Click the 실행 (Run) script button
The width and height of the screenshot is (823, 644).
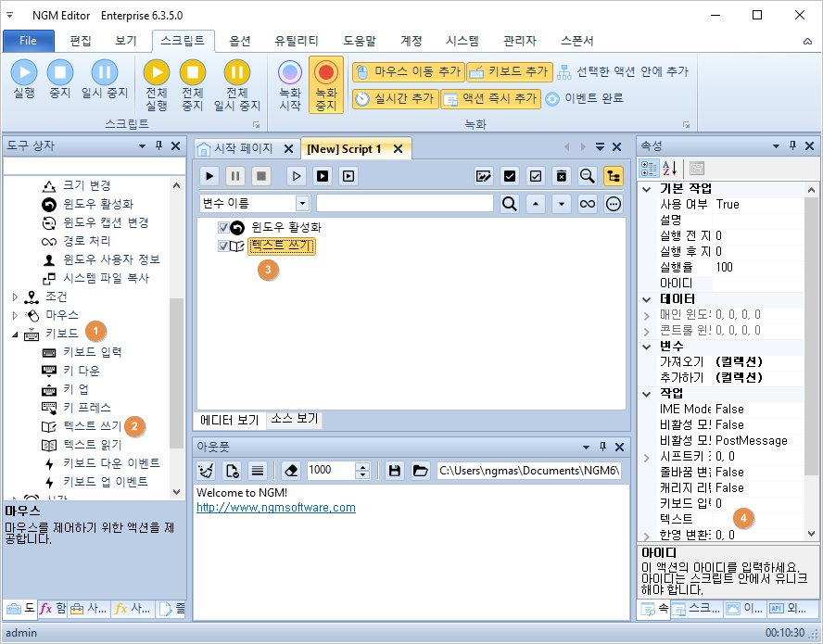(x=24, y=80)
